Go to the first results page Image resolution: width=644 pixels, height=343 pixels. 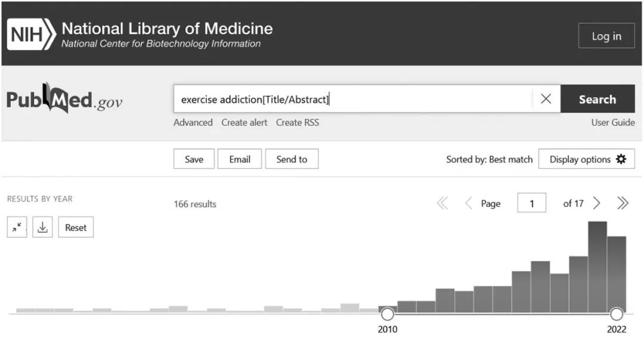point(442,204)
